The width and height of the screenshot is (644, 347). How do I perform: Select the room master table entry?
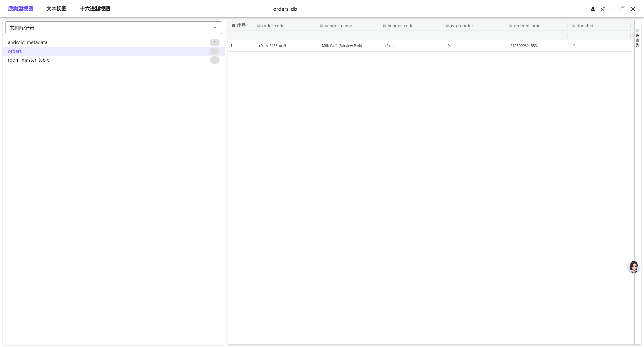[x=29, y=60]
